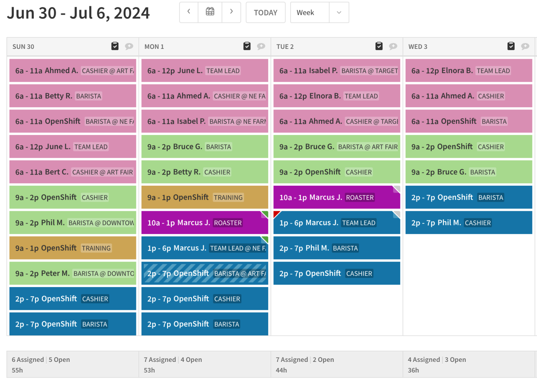
Task: Click the tasks clipboard icon on Tue 2
Action: click(379, 46)
